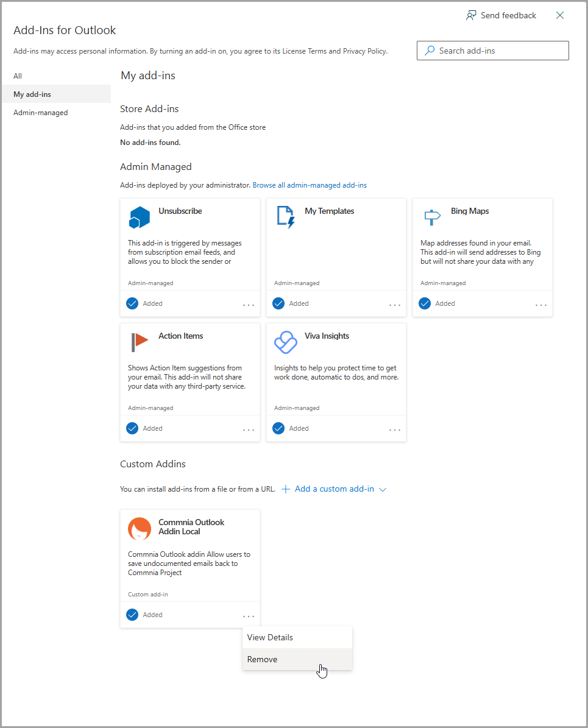Toggle Added checkmark on Unsubscribe card
This screenshot has width=588, height=728.
click(x=132, y=303)
